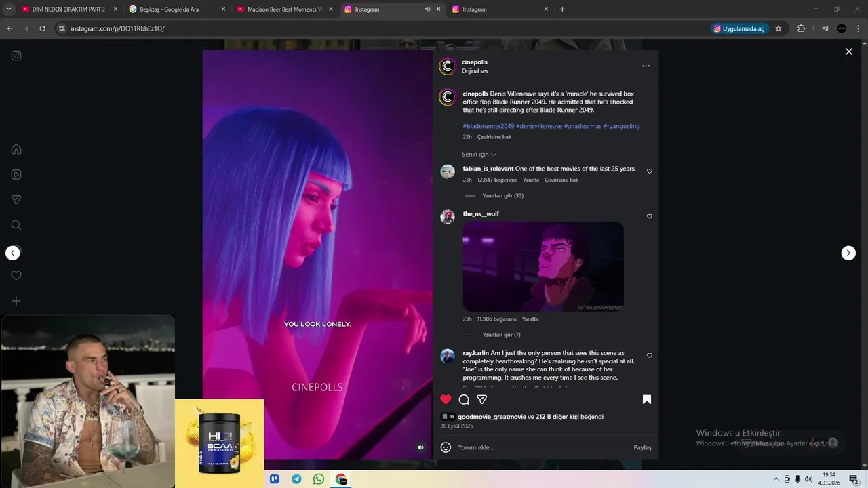Open fabian_is_relevant's profile avatar
This screenshot has width=868, height=488.
[448, 171]
